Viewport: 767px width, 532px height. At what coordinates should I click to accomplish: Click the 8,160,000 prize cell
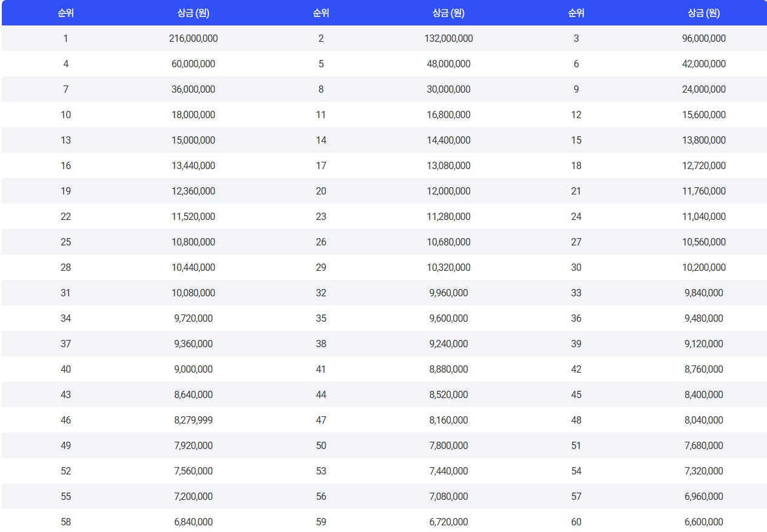pos(449,420)
